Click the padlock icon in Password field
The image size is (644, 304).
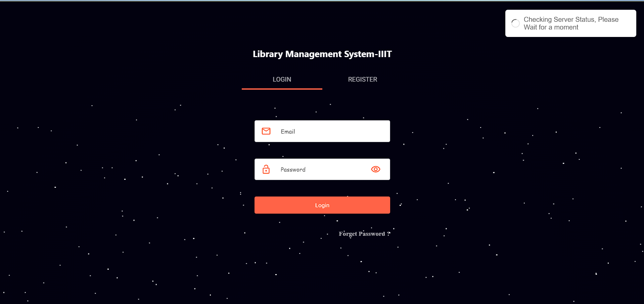pos(266,169)
